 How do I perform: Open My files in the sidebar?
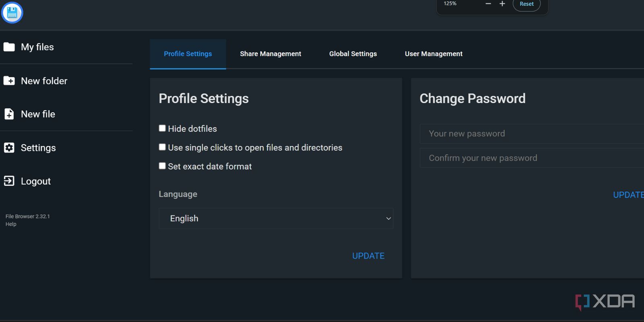[x=37, y=47]
